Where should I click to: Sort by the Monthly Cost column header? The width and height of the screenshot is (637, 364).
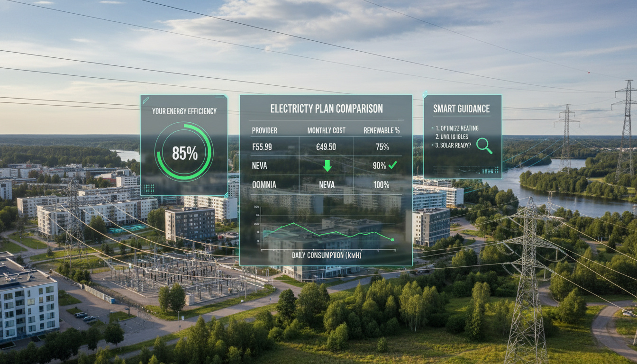tap(326, 130)
